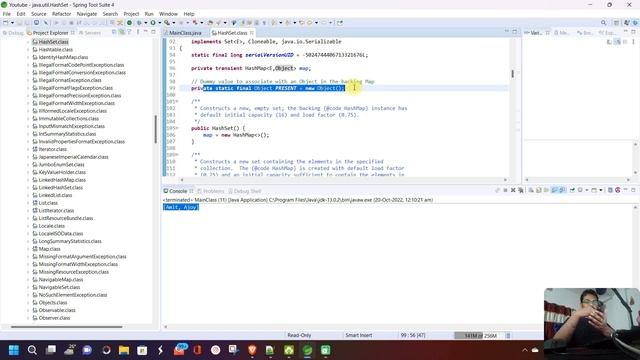Screen dimensions: 640x360
Task: Open the Debug launch dropdown arrow
Action: click(146, 23)
